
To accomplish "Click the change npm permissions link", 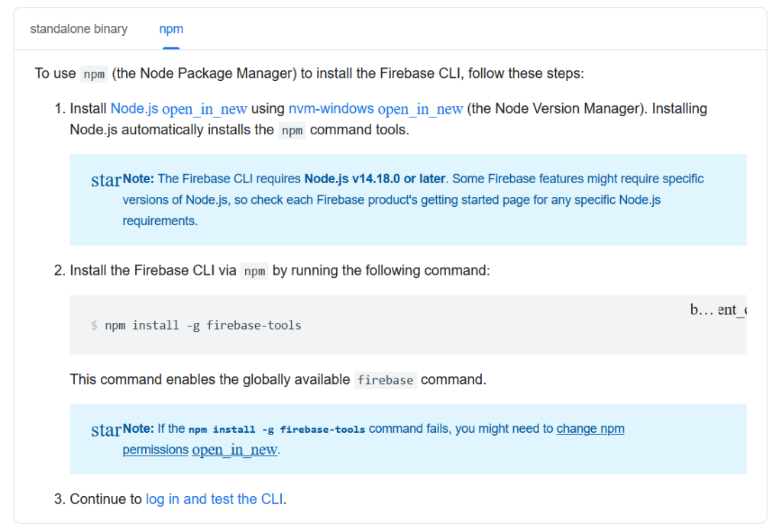I will pyautogui.click(x=590, y=428).
